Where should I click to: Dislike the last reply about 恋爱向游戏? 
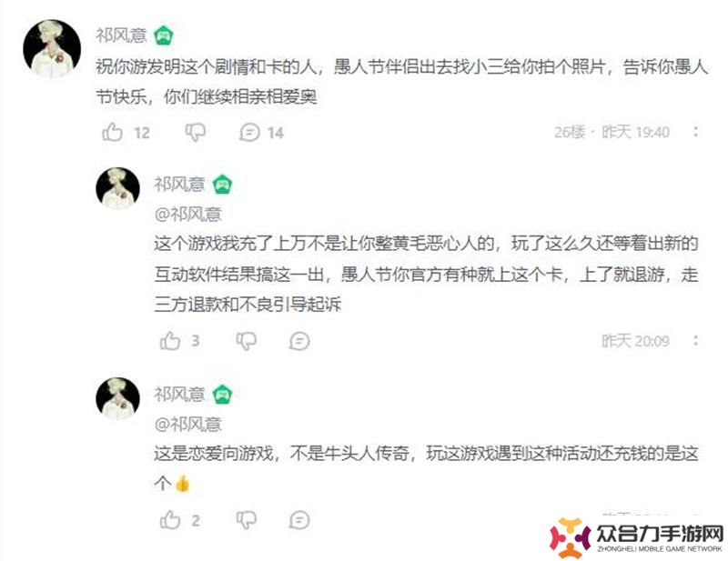[x=246, y=520]
